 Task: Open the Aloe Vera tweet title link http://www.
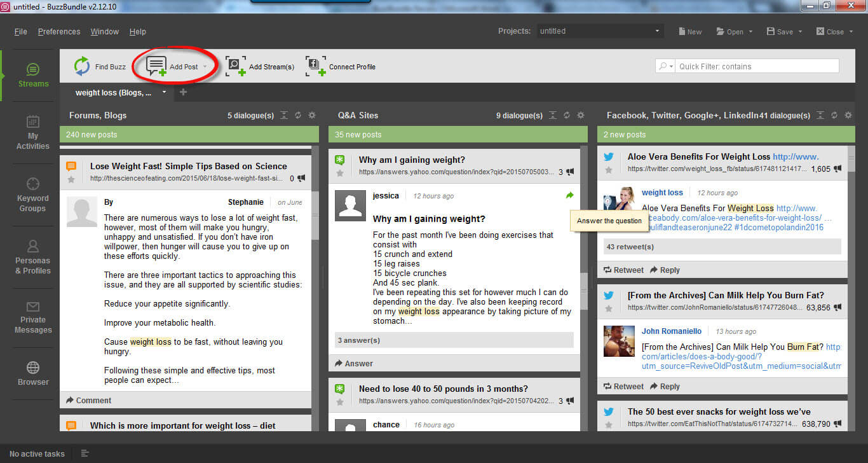point(796,156)
